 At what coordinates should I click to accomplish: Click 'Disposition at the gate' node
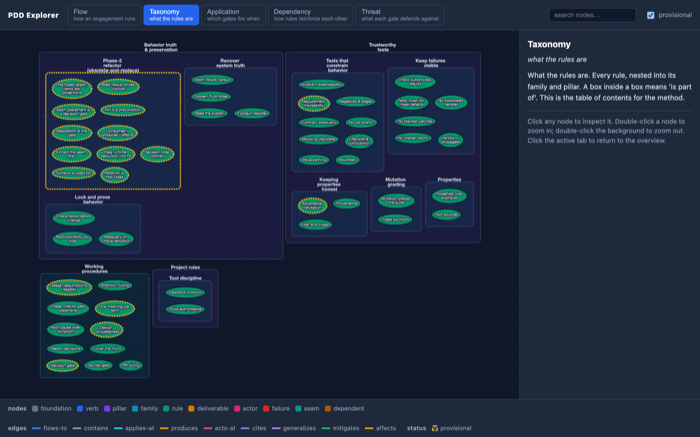point(72,133)
